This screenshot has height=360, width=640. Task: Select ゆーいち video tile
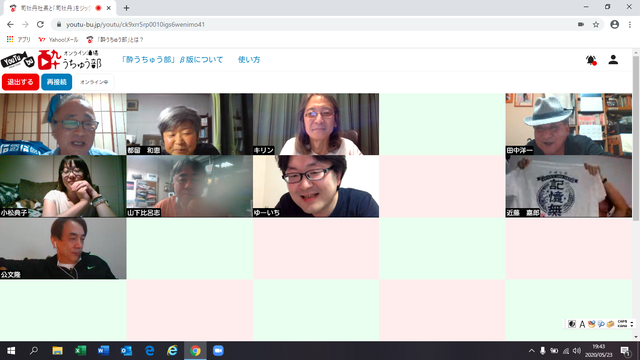click(x=316, y=186)
